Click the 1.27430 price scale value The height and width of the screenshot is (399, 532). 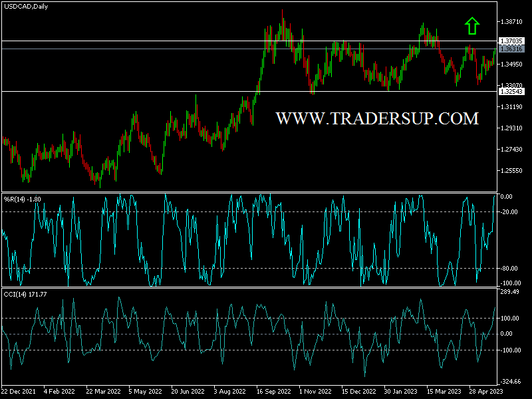coord(511,149)
